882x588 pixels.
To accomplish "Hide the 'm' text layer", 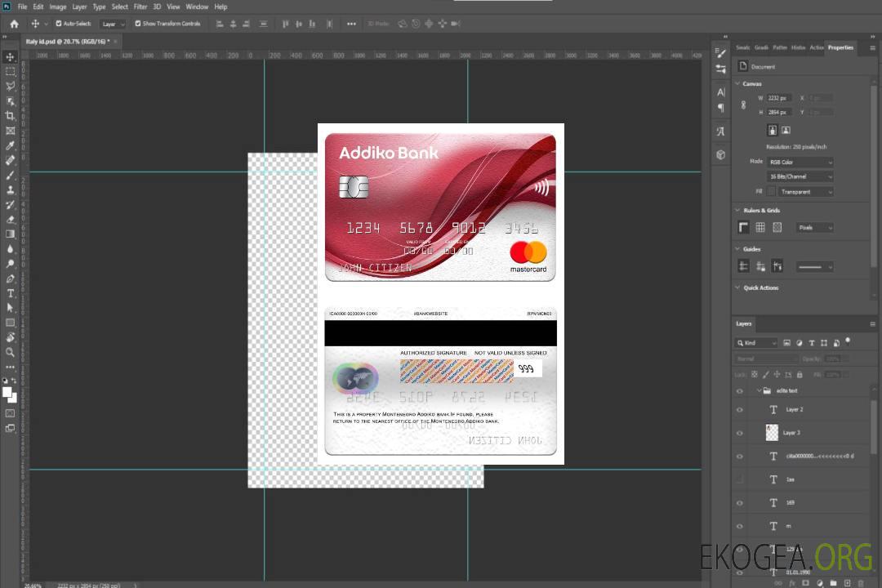I will pyautogui.click(x=740, y=526).
